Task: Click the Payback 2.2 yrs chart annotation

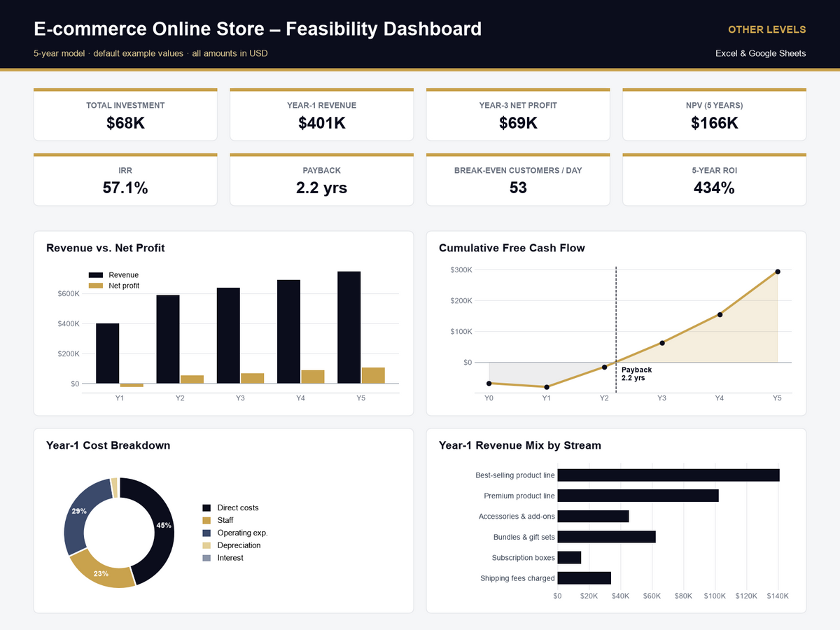Action: coord(636,374)
